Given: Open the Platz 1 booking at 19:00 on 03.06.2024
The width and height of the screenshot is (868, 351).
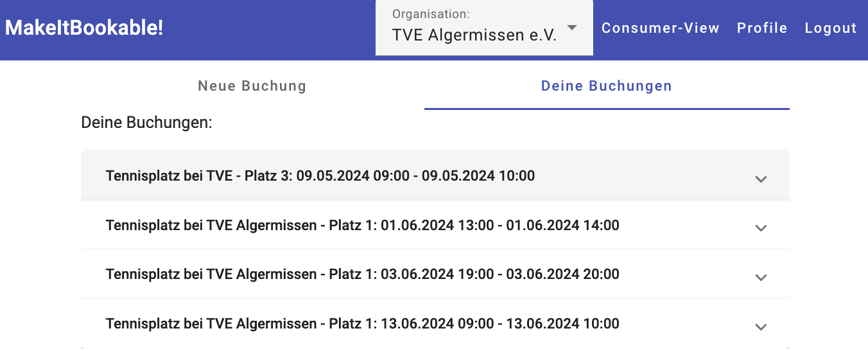Looking at the screenshot, I should coord(362,274).
